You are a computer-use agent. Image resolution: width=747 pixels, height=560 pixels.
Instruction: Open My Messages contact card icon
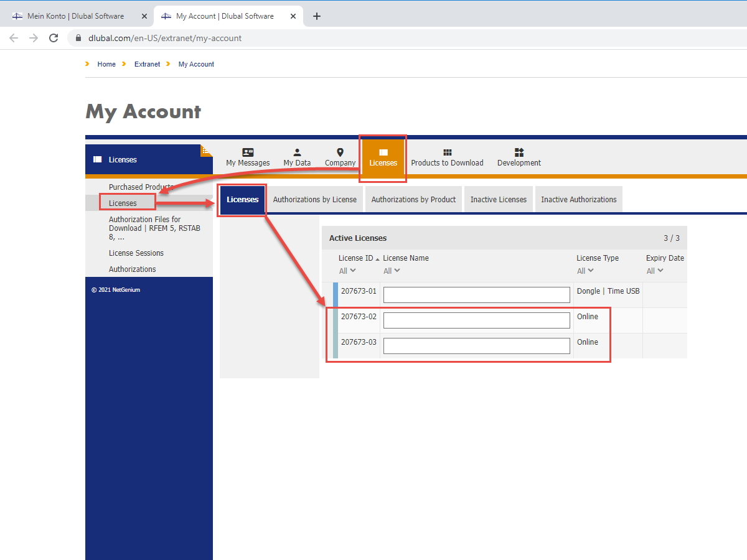tap(248, 151)
